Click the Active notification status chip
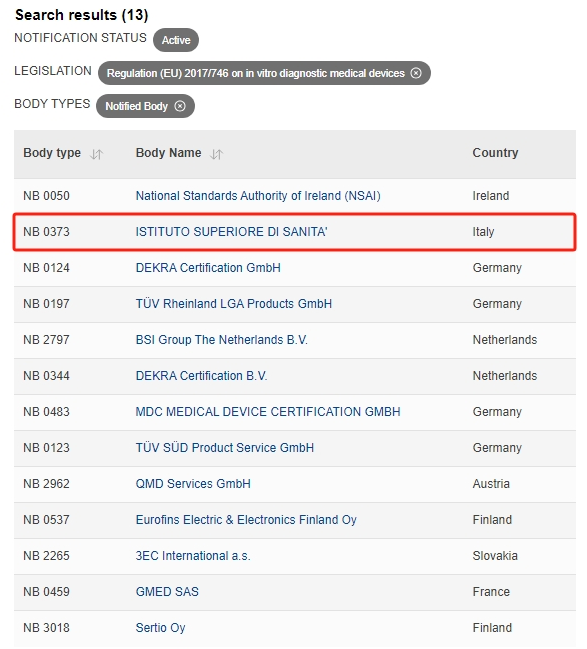This screenshot has width=587, height=649. pos(176,40)
